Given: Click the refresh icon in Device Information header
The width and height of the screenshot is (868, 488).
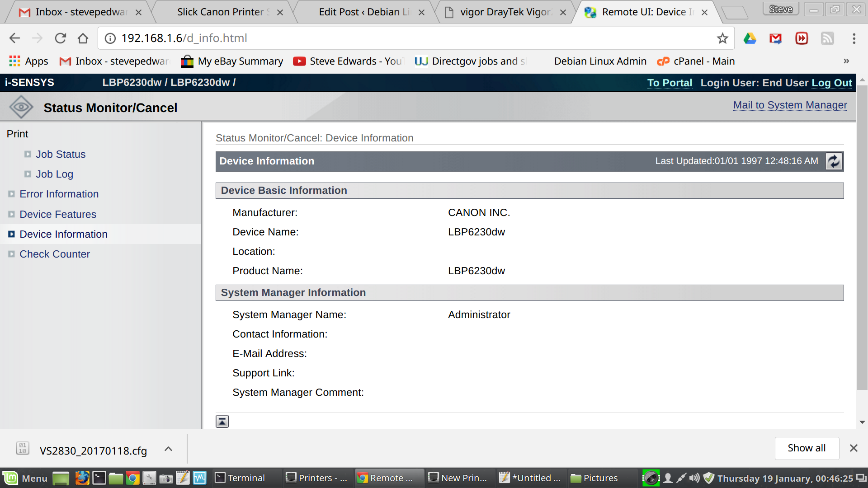Looking at the screenshot, I should 834,161.
